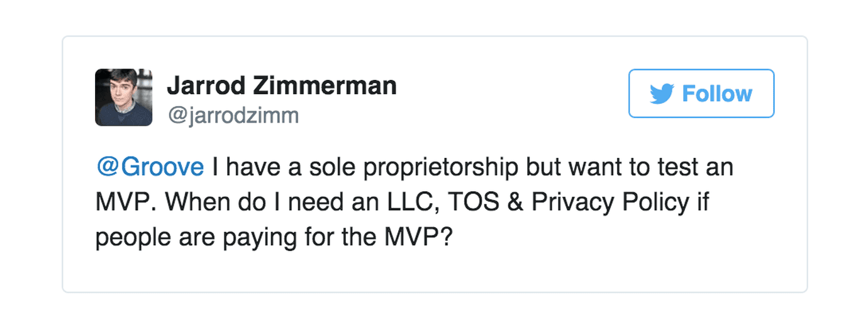Click the words "Privacy Policy" in tweet
This screenshot has height=327, width=868.
coord(610,202)
